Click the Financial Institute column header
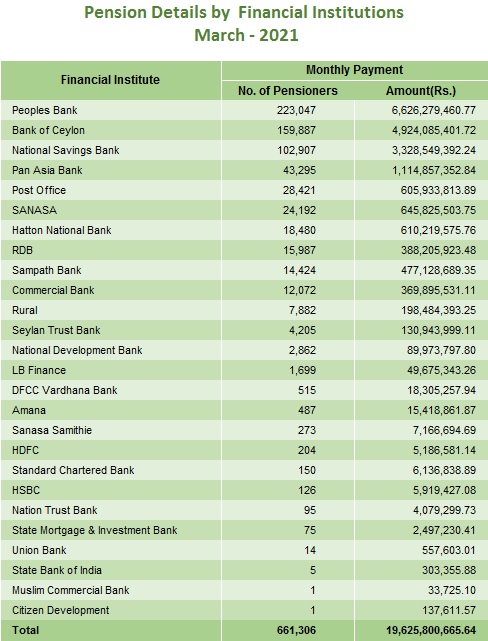Screen dimensions: 488x641 [110, 80]
